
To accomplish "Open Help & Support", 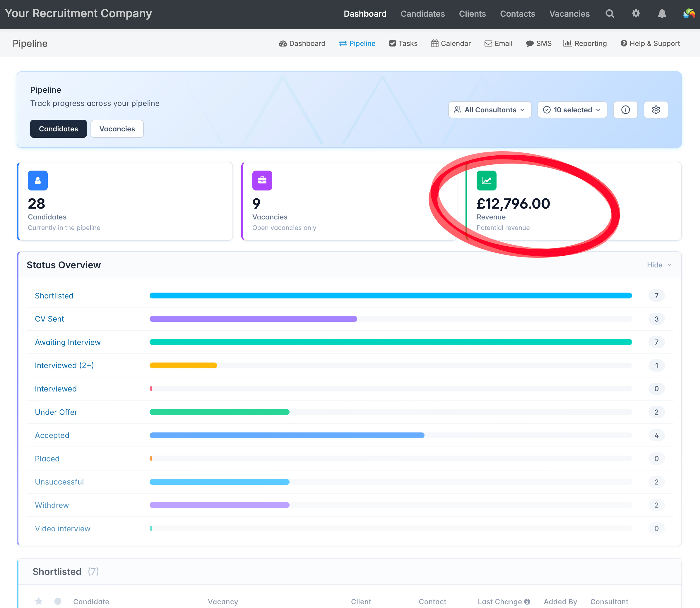I will point(650,43).
